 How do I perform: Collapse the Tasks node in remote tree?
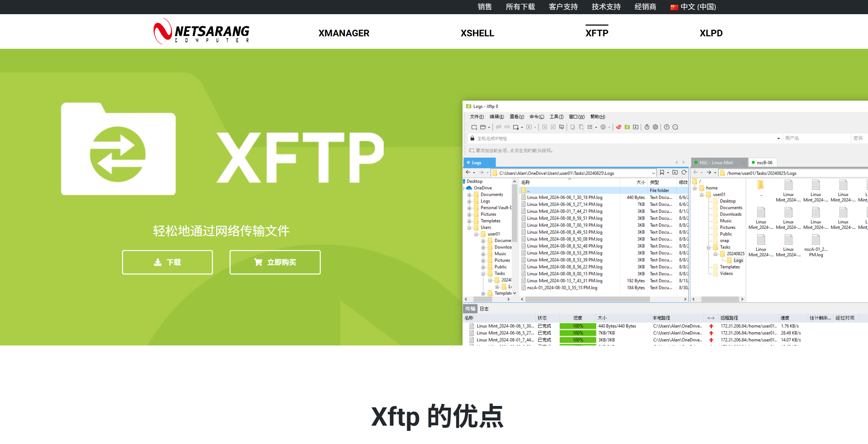pos(708,247)
